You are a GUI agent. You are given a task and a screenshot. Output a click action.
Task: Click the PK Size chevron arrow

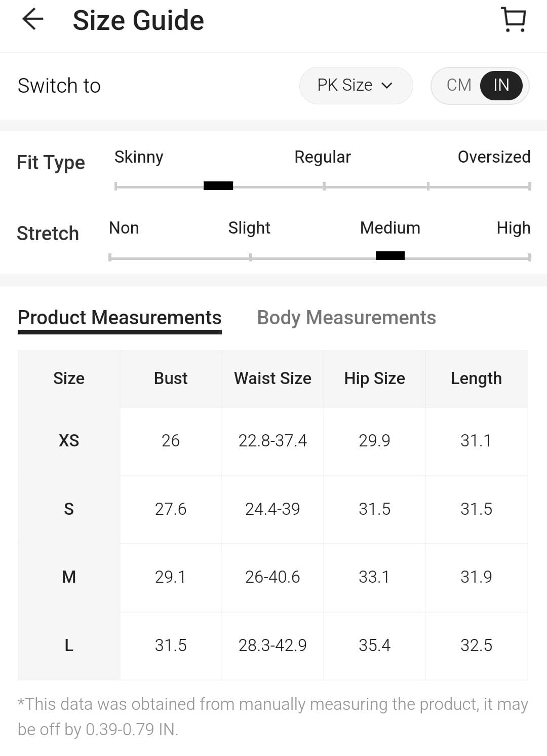coord(387,86)
